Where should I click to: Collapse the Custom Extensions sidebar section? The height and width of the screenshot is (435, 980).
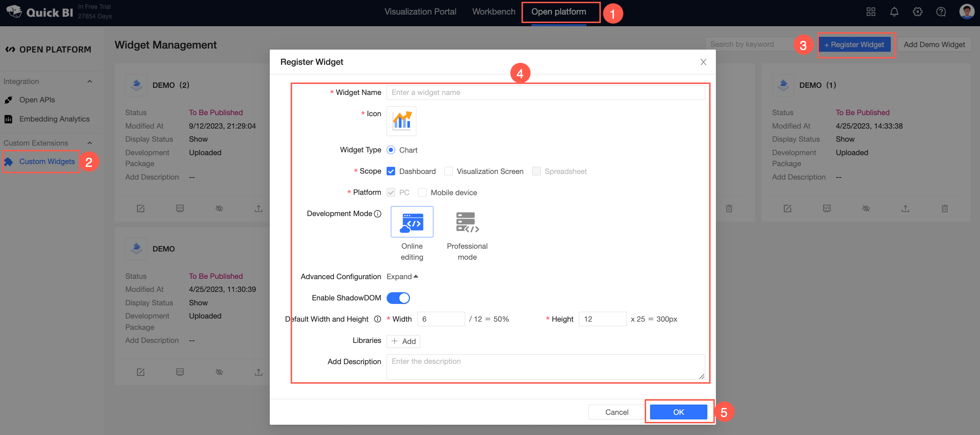coord(90,143)
